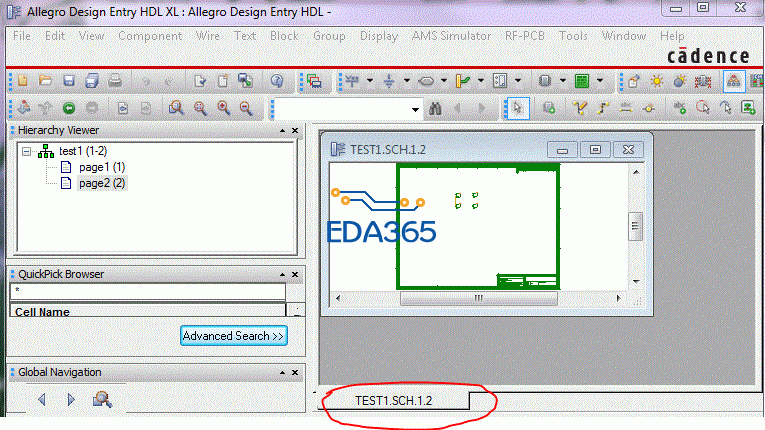Image resolution: width=765 pixels, height=430 pixels.
Task: Open a design with the folder icon
Action: pos(45,81)
